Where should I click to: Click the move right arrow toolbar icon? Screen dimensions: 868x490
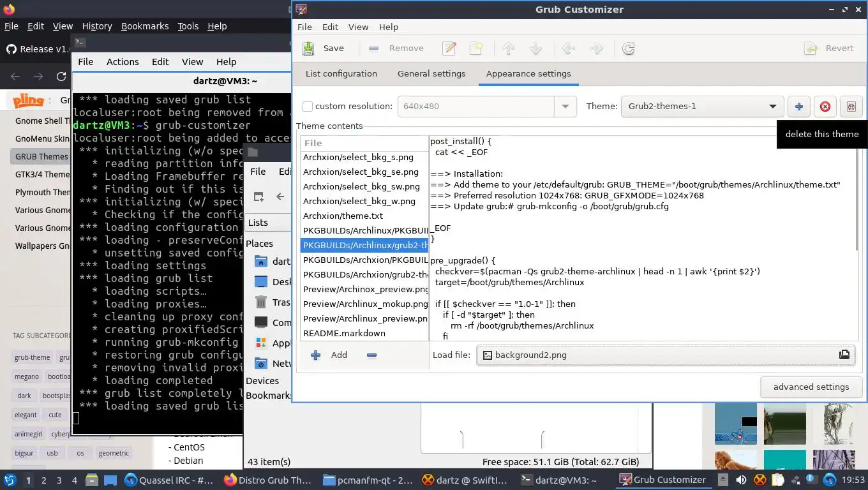[595, 48]
